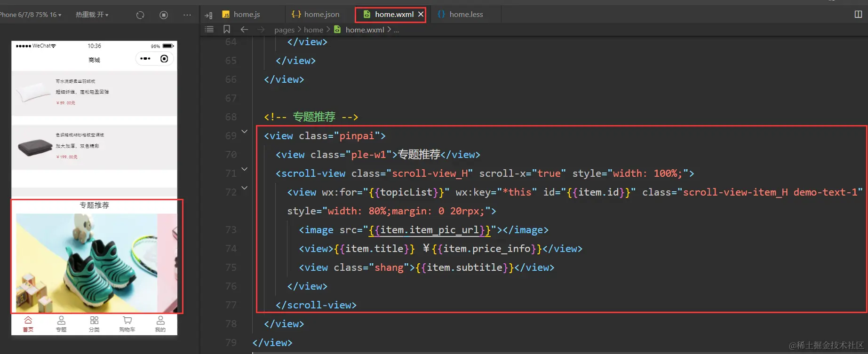Viewport: 868px width, 354px height.
Task: Click the outline list icon in breadcrumb bar
Action: click(x=209, y=30)
